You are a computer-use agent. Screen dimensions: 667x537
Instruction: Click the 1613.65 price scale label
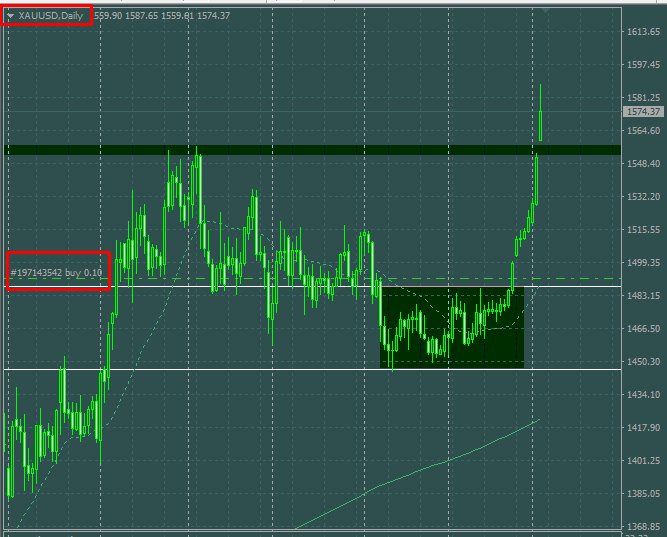[x=643, y=32]
